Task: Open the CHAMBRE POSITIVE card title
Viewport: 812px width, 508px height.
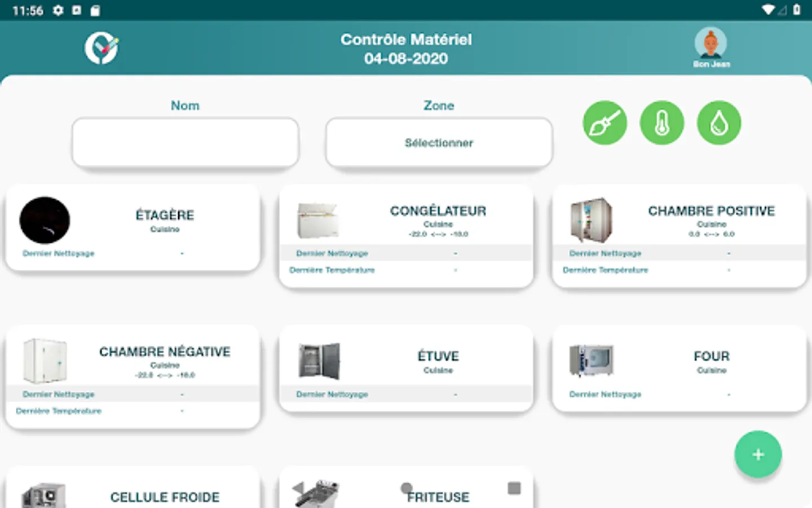Action: [x=712, y=211]
